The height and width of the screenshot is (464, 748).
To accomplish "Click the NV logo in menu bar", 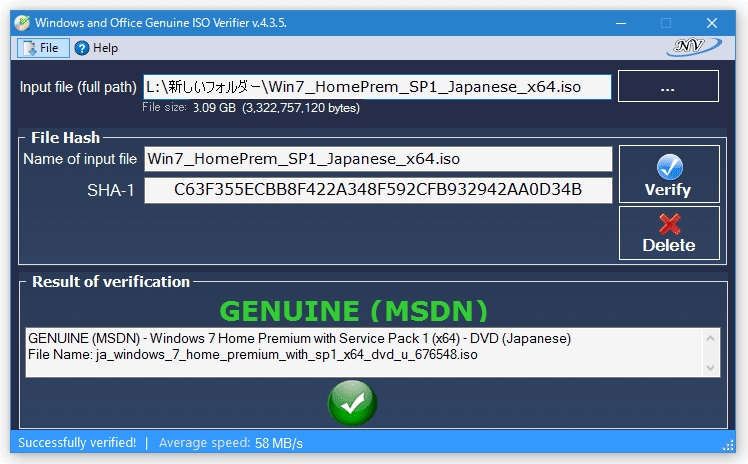I will pyautogui.click(x=694, y=47).
